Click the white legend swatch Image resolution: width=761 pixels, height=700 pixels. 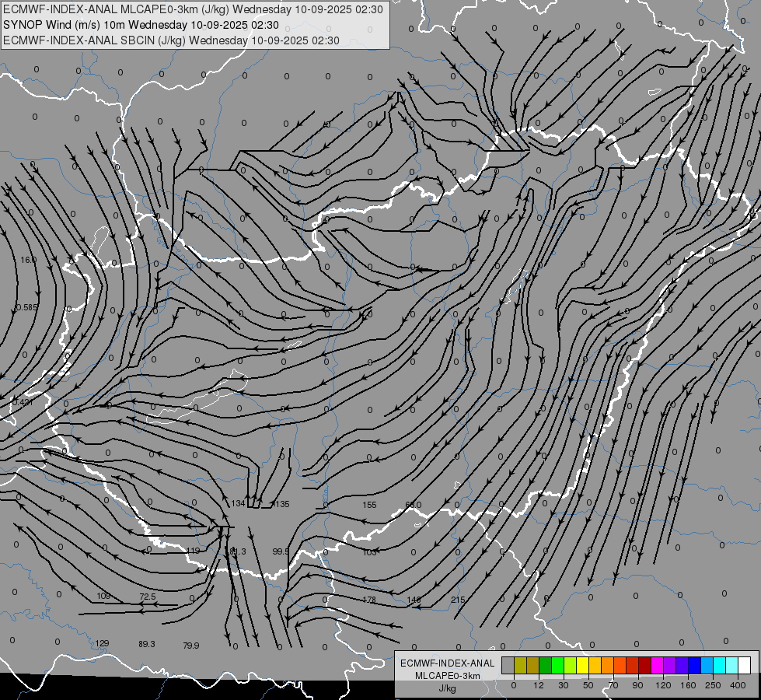click(744, 665)
